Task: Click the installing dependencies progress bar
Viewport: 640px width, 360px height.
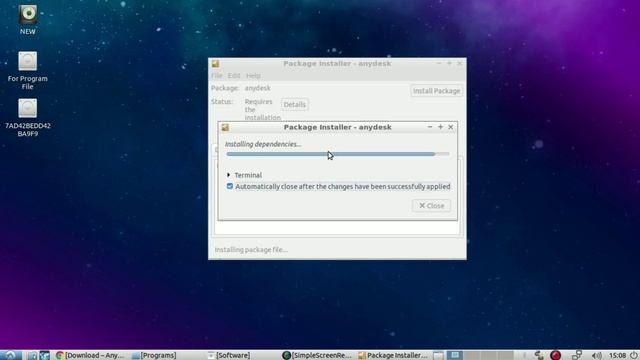Action: [338, 154]
